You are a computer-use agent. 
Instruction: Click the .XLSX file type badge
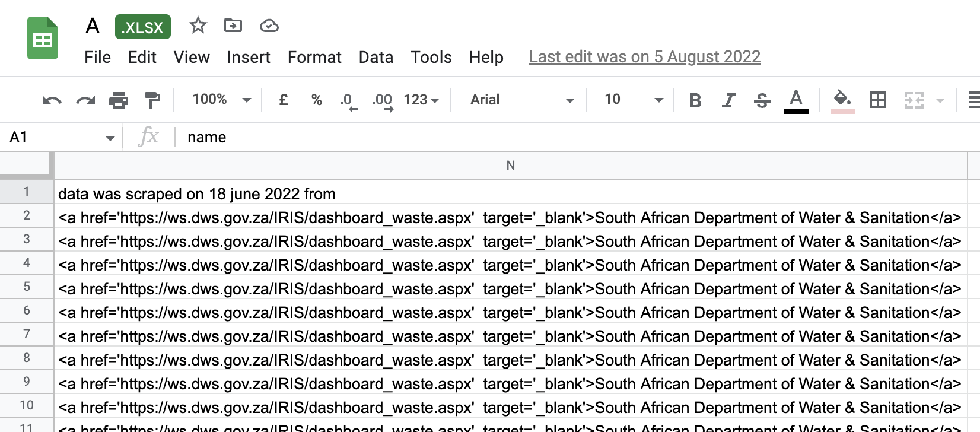[143, 27]
